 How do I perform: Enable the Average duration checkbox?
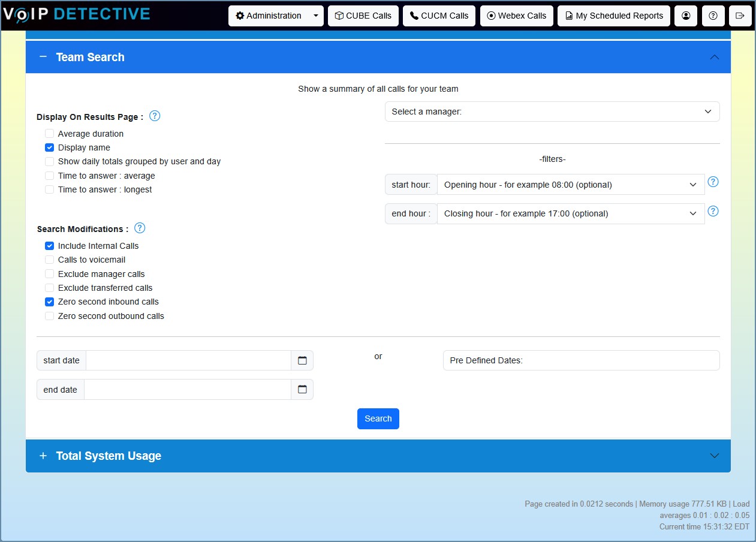tap(50, 134)
